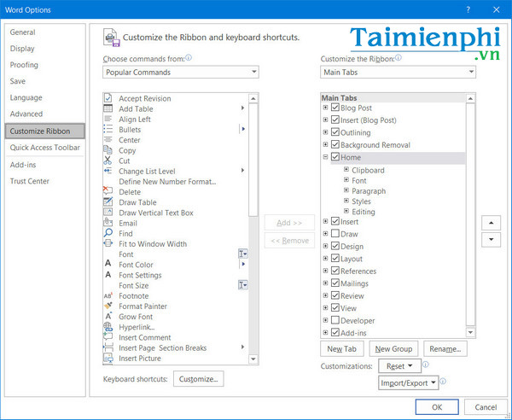Click the Move Up arrow button
This screenshot has height=420, width=512.
tap(491, 223)
